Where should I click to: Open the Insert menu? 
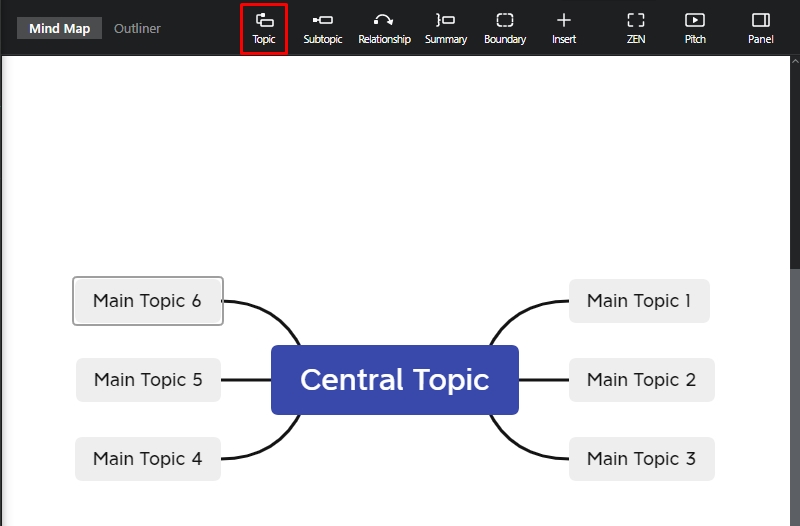click(x=564, y=29)
